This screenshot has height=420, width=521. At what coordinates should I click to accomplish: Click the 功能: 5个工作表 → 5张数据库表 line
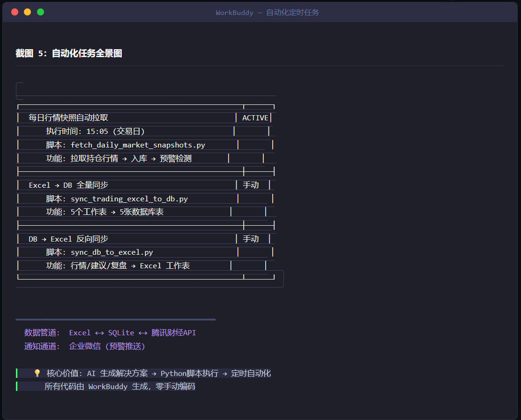point(104,212)
